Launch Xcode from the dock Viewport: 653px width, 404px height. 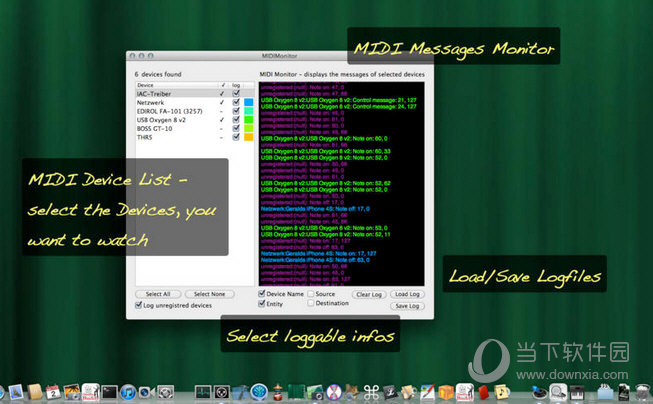[240, 392]
